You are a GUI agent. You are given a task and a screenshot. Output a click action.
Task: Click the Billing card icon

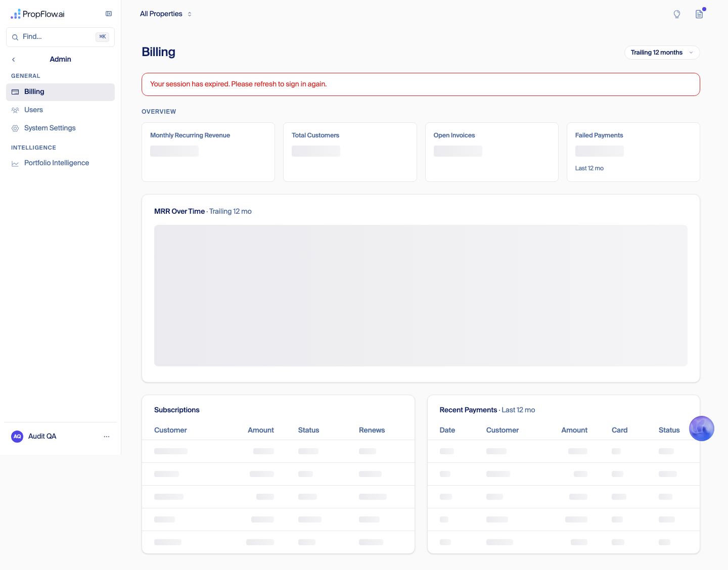(15, 92)
